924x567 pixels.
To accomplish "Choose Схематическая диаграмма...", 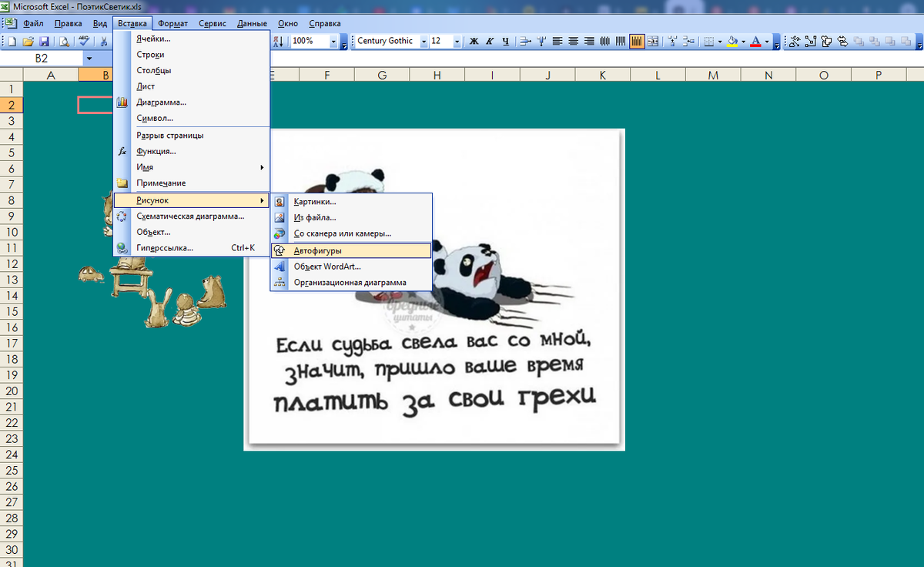I will pyautogui.click(x=192, y=216).
